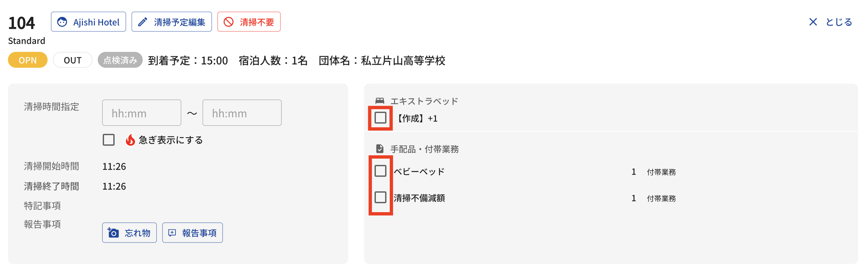The height and width of the screenshot is (267, 868).
Task: Click the document icon beside 手配品・付帯業務
Action: pyautogui.click(x=380, y=149)
